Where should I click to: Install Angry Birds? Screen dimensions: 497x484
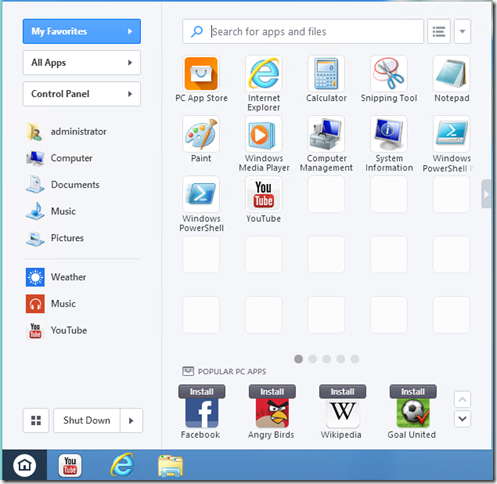click(272, 392)
